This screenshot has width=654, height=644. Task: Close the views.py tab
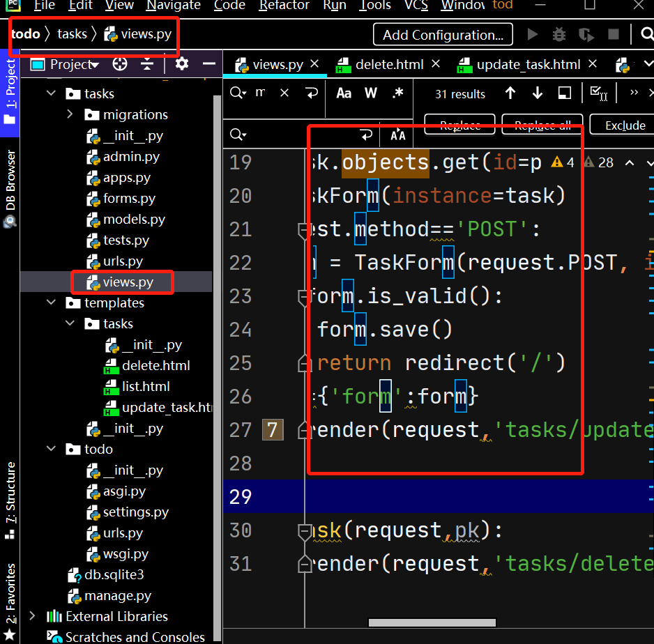(314, 64)
